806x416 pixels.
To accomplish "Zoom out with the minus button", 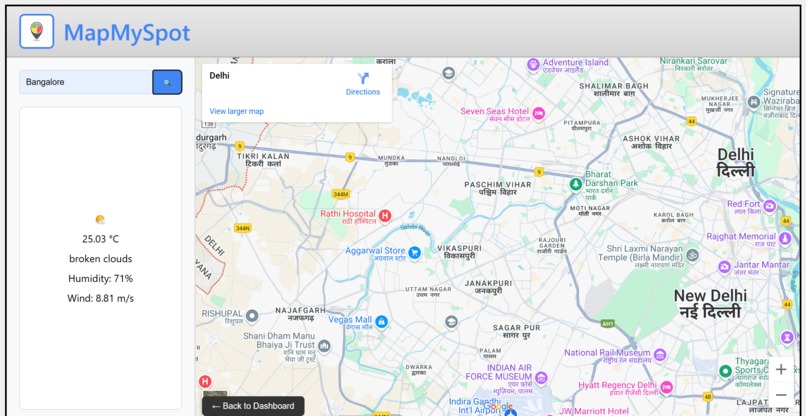I will tap(781, 395).
